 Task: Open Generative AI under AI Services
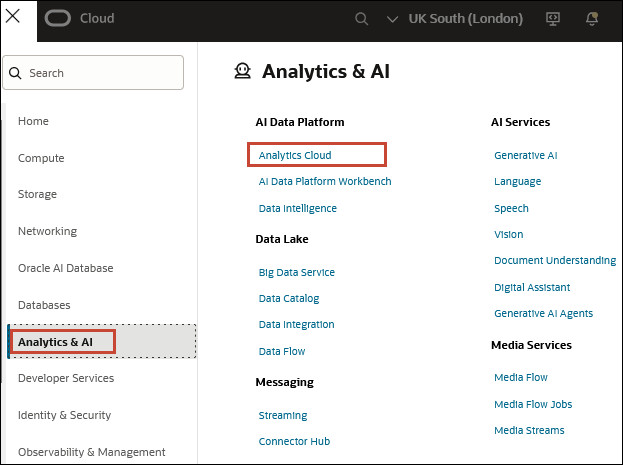pos(525,155)
